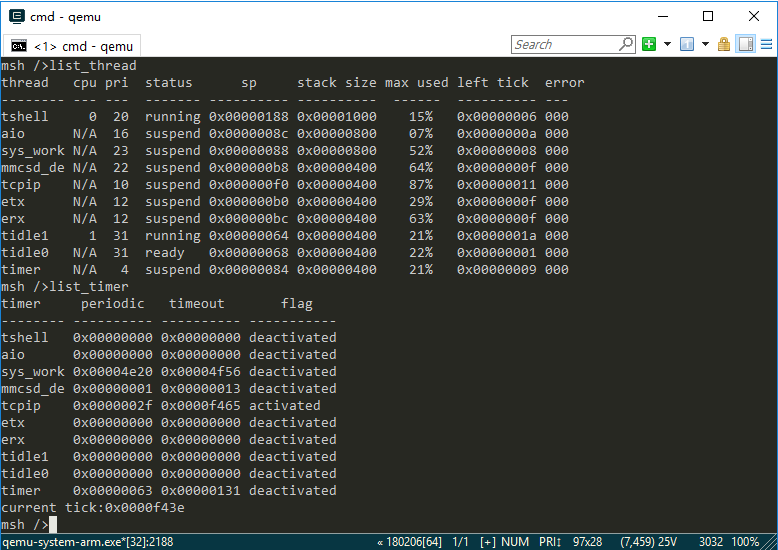Click the ConEmu icon in title bar
778x550 pixels.
[16, 16]
